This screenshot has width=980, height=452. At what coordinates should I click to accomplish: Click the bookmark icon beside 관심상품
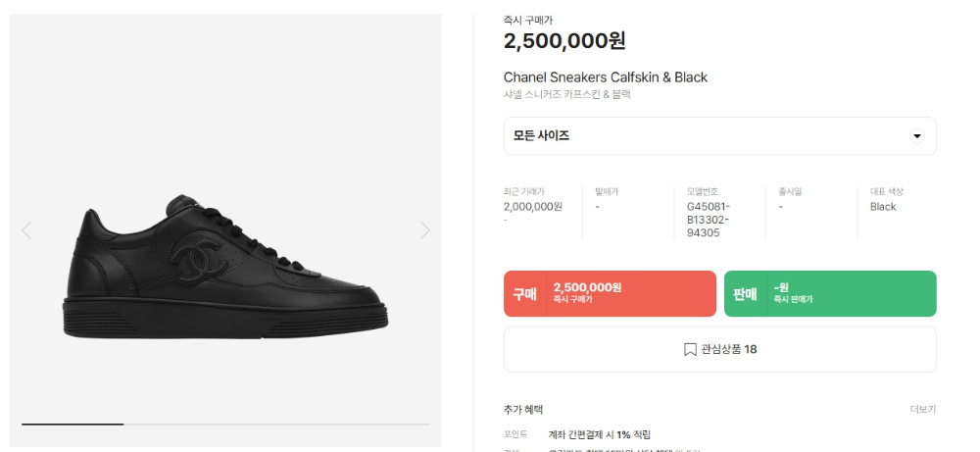(x=690, y=349)
